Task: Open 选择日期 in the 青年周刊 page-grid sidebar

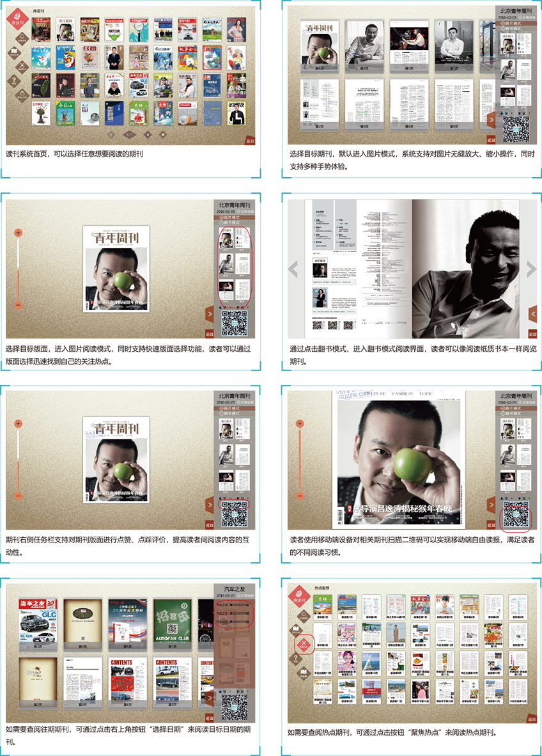Action: click(529, 17)
